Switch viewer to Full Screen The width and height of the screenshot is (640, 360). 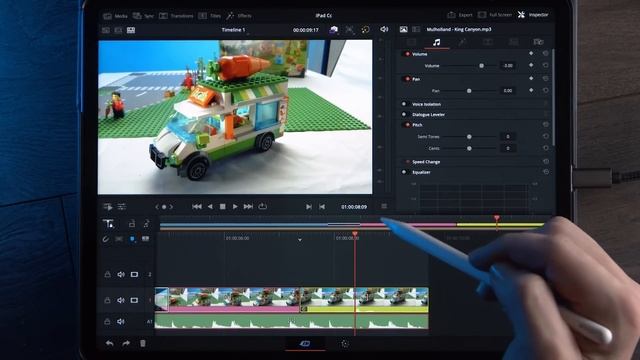click(x=495, y=15)
